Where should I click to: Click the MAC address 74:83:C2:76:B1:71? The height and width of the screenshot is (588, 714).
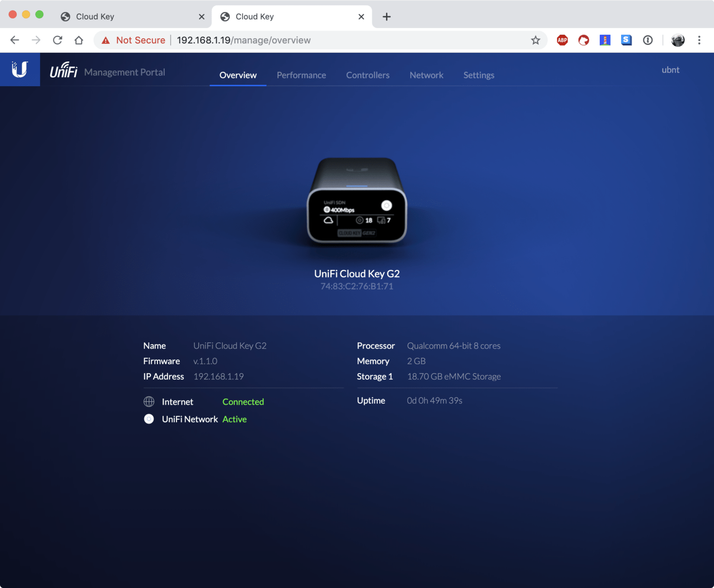357,286
